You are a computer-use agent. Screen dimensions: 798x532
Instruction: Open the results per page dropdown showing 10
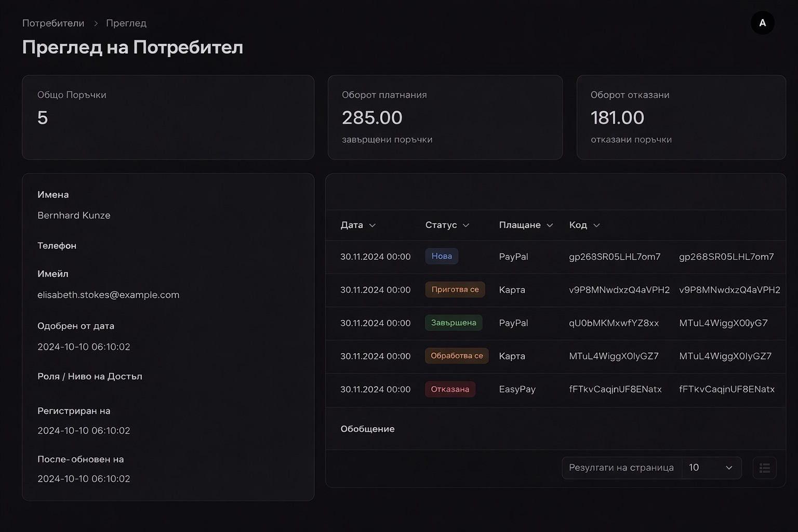(x=711, y=468)
